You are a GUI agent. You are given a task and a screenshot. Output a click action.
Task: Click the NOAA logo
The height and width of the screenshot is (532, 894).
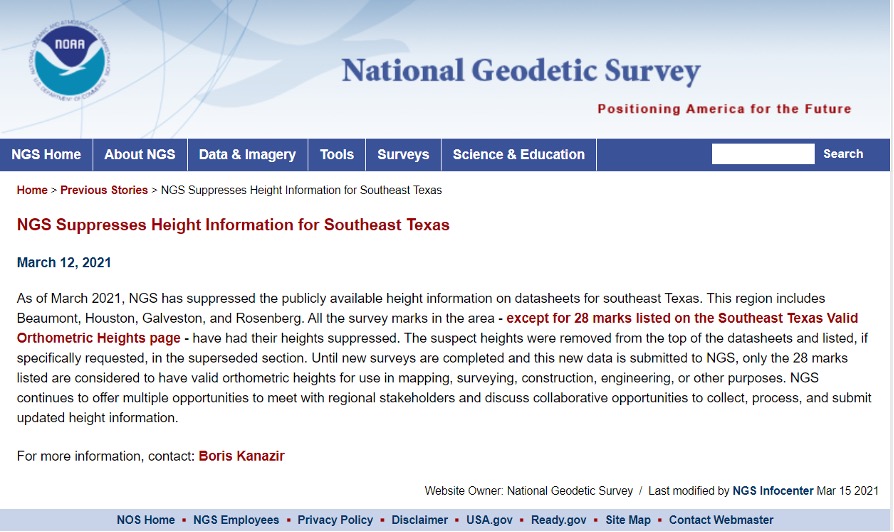70,61
